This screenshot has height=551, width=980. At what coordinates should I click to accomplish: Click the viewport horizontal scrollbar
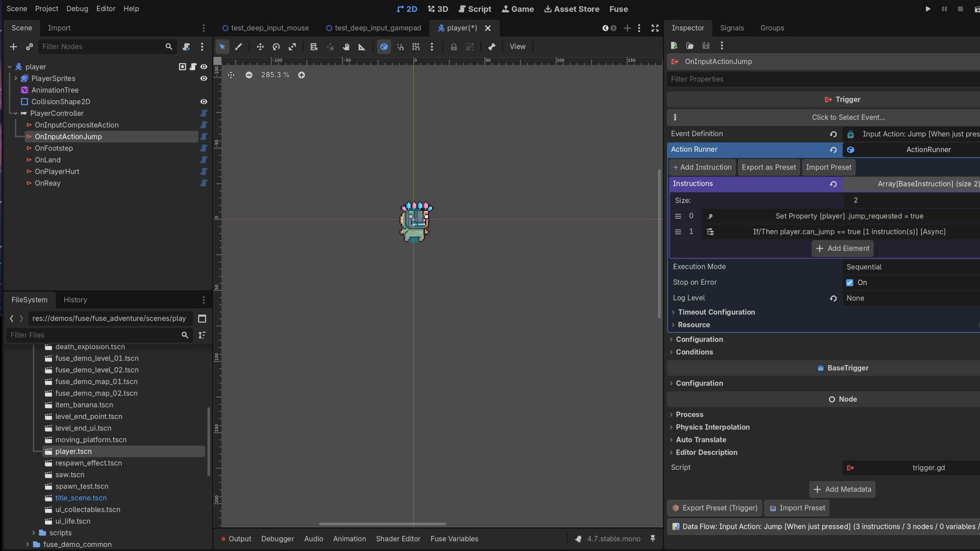coord(382,524)
